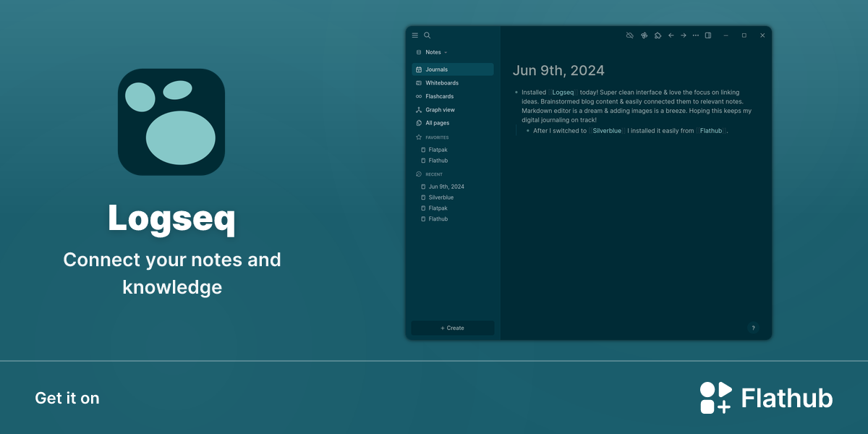
Task: Open Graph view in the sidebar
Action: 453,110
